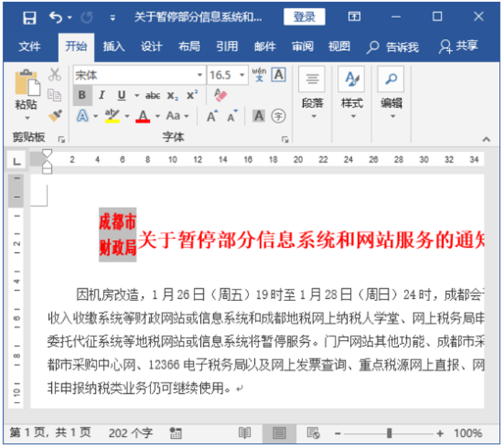The image size is (504, 448).
Task: Toggle Bold formatting
Action: (82, 95)
